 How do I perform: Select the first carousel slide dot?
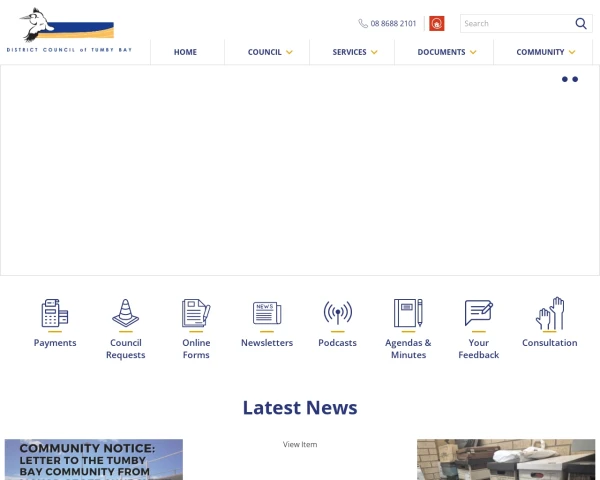point(564,79)
